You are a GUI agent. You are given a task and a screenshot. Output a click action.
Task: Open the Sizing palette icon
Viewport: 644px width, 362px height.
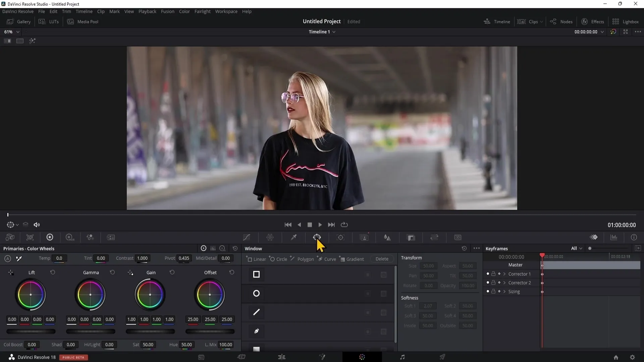pos(434,237)
